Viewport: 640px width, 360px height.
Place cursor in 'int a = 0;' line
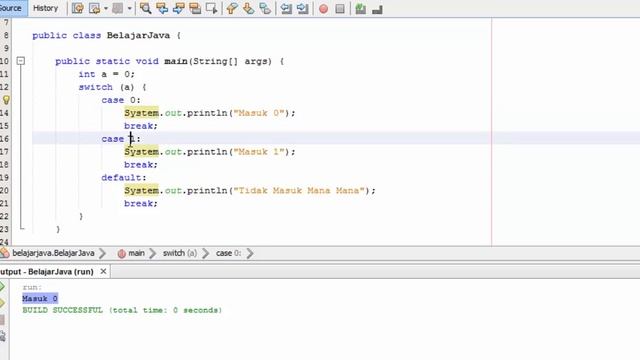(107, 74)
